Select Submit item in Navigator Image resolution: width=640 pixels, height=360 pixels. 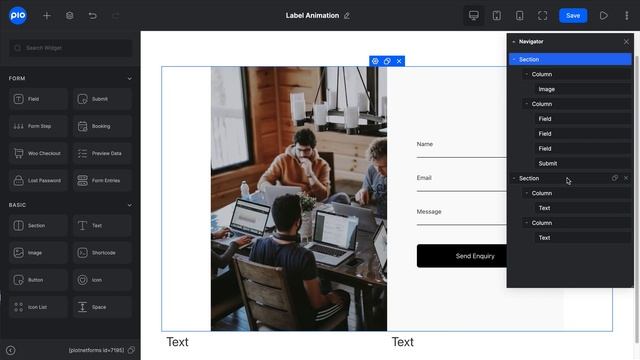(583, 163)
